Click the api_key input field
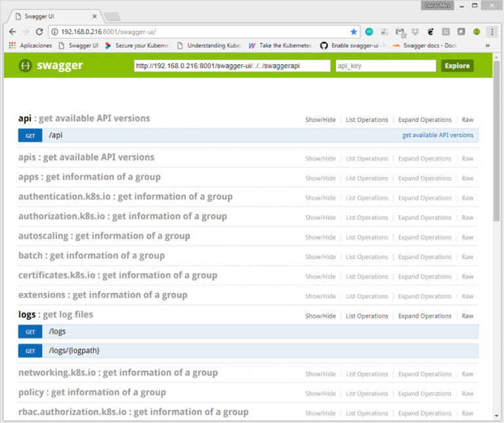The width and height of the screenshot is (504, 423). [386, 66]
